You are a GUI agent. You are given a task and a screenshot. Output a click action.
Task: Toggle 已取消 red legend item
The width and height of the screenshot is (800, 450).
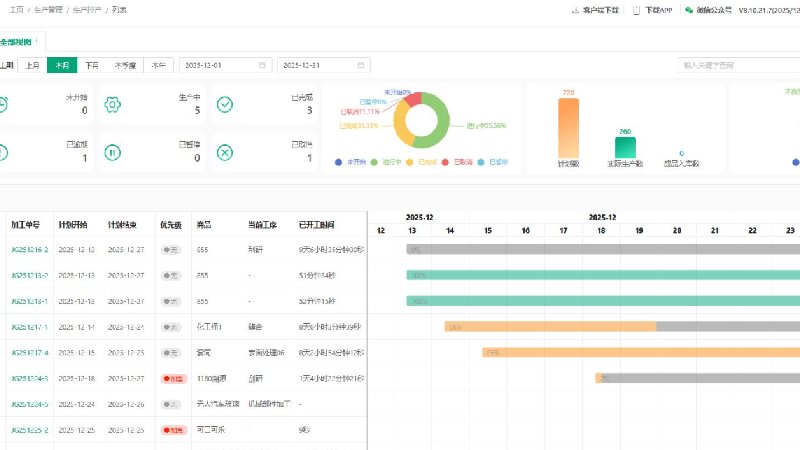pyautogui.click(x=457, y=162)
